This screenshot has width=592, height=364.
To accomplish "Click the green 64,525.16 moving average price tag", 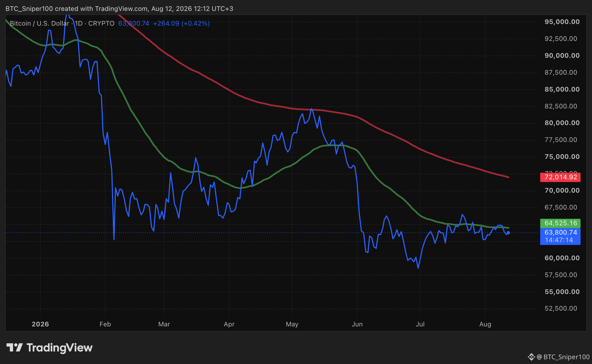I will (560, 223).
